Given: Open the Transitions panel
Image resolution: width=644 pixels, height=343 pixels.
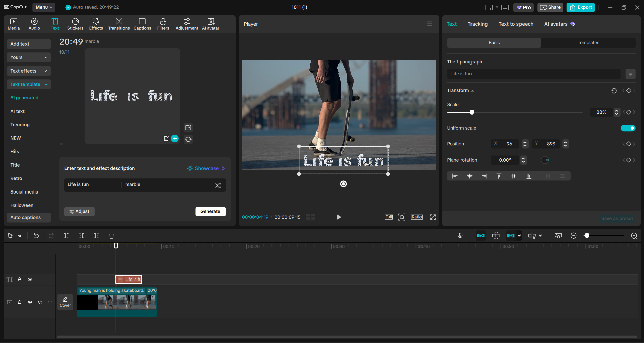Looking at the screenshot, I should pyautogui.click(x=119, y=24).
